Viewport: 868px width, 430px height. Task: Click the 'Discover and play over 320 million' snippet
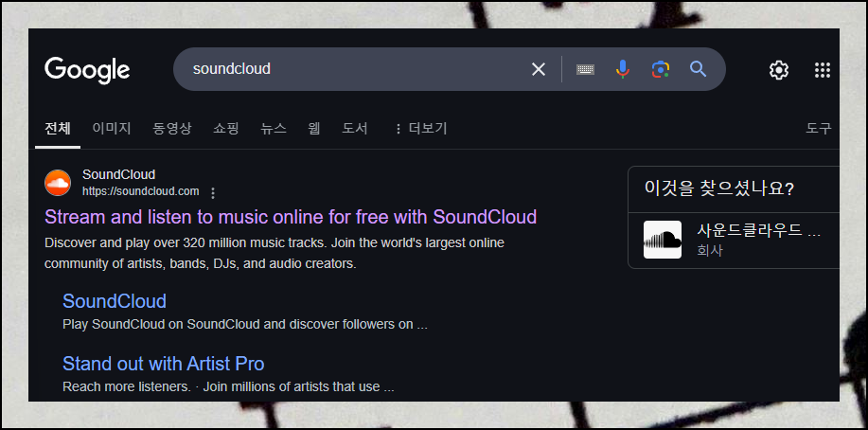click(274, 253)
